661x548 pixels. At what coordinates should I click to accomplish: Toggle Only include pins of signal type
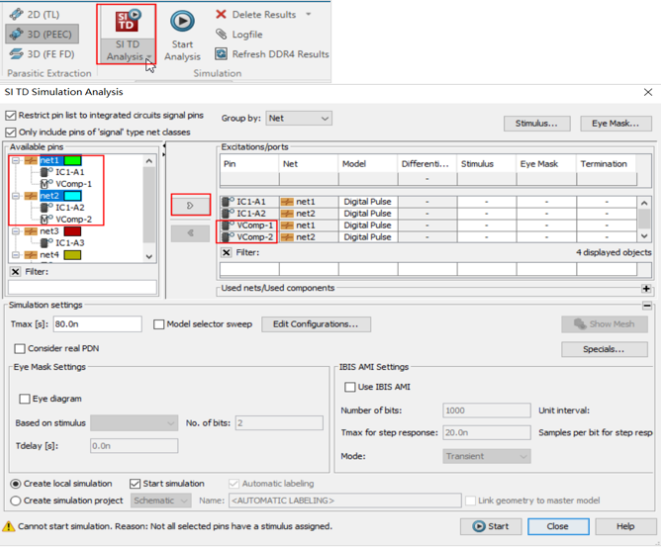coord(11,132)
